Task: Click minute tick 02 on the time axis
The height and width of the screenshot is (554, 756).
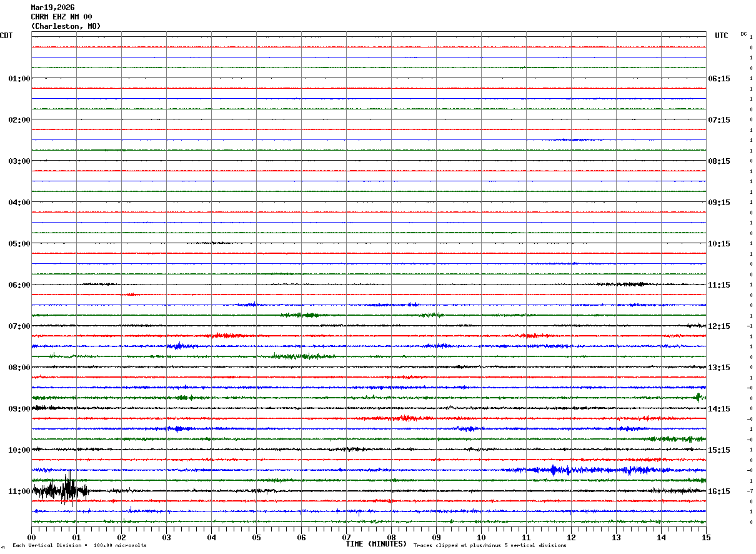Action: [121, 537]
